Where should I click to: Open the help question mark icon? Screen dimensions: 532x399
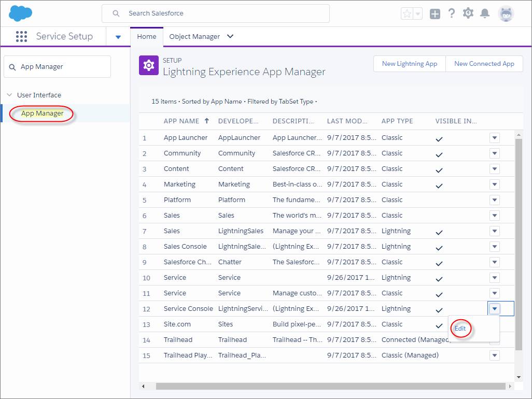coord(451,13)
